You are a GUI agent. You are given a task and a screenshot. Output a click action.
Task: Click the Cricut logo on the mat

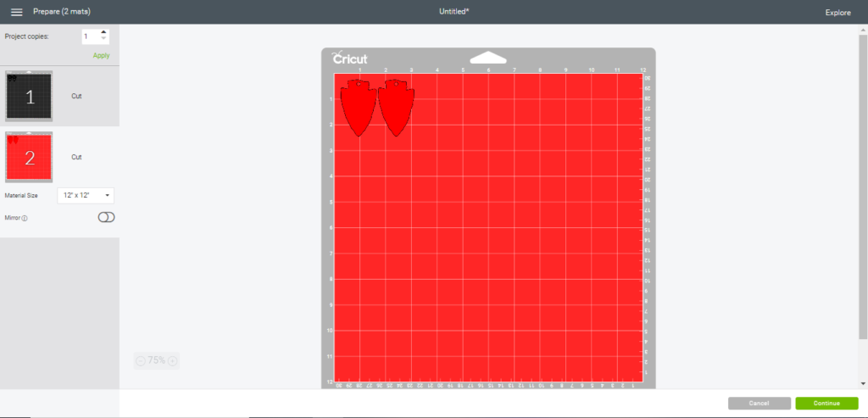click(349, 59)
